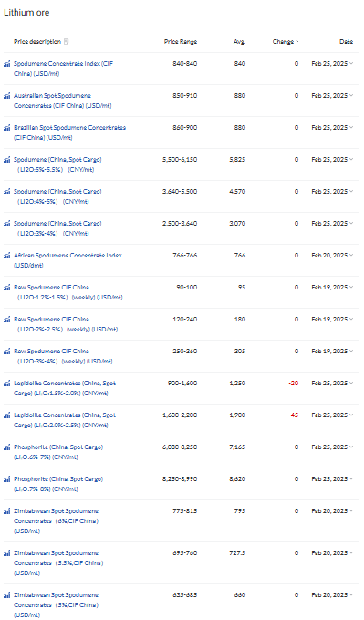Click the average value 95
This screenshot has width=364, height=620.
[x=242, y=287]
